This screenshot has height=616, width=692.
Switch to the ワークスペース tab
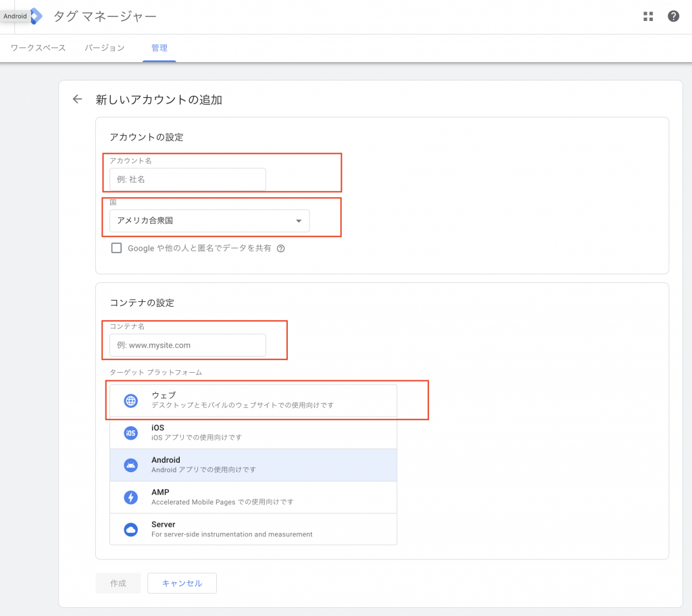click(38, 48)
